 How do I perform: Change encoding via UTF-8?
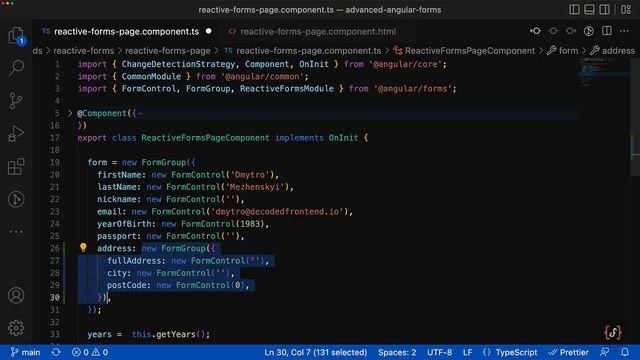pyautogui.click(x=439, y=352)
